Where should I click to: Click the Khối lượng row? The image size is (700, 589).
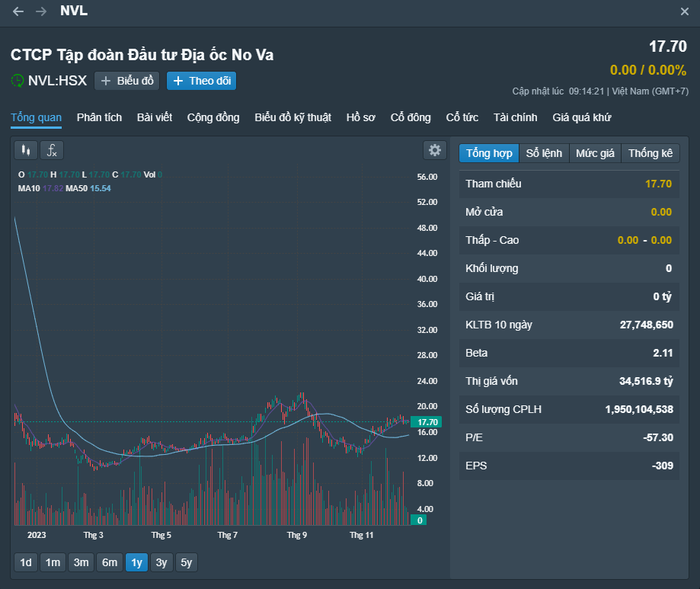[569, 268]
